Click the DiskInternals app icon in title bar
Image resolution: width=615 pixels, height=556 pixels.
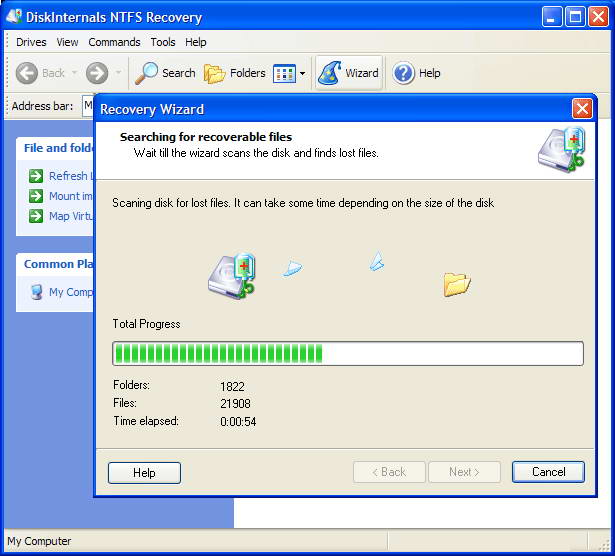point(14,16)
